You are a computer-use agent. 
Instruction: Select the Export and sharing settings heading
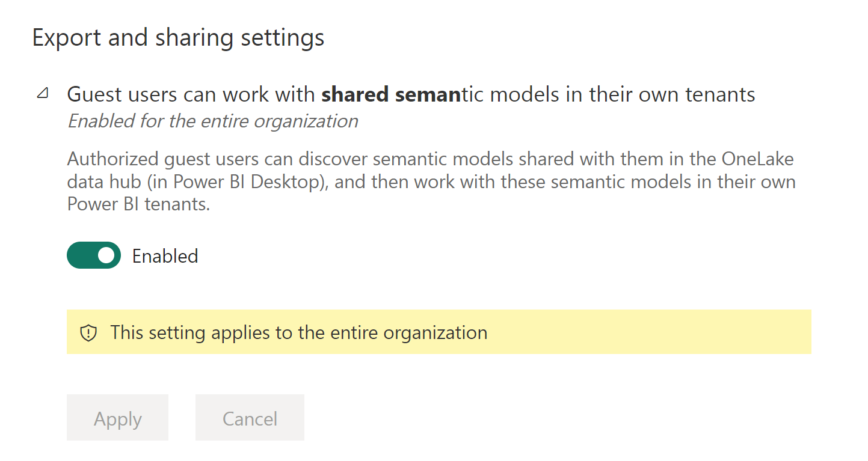179,37
